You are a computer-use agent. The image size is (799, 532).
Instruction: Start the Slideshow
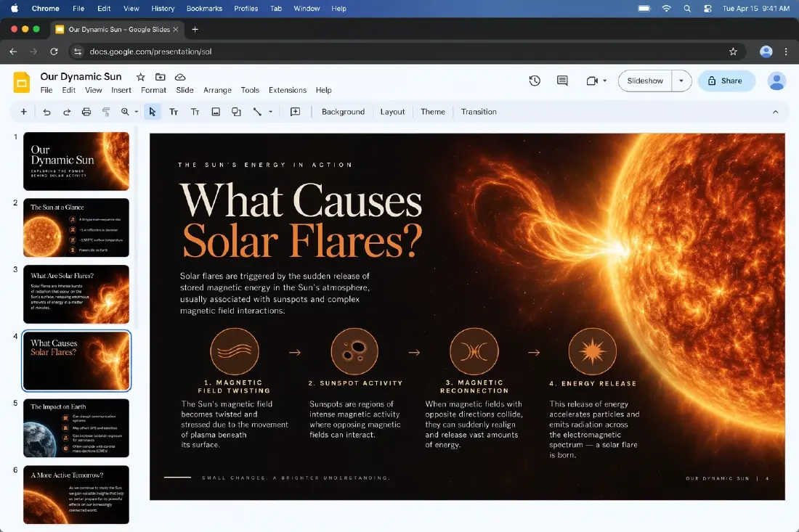pyautogui.click(x=644, y=81)
